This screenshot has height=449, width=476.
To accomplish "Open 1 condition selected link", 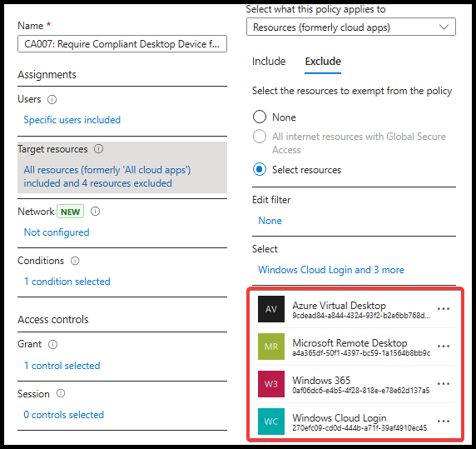I will click(67, 282).
